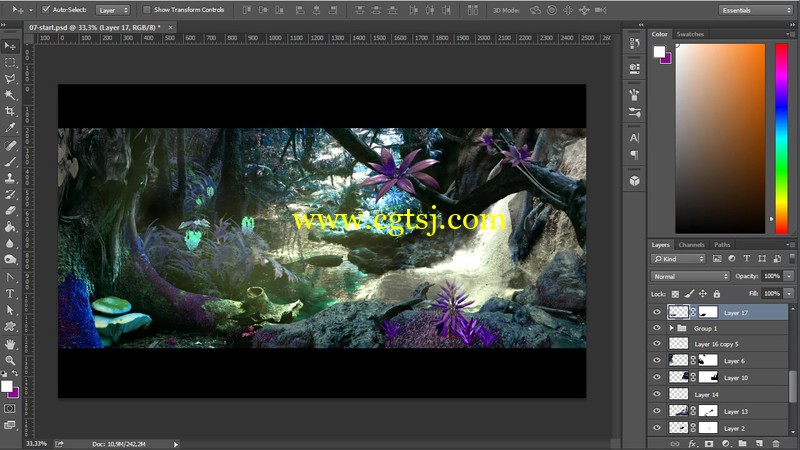Select the Magic Wand tool

[x=10, y=95]
